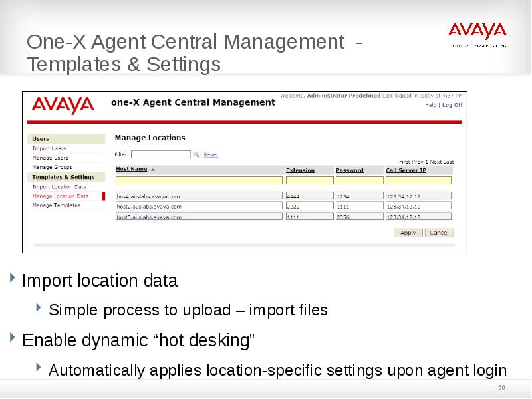Click extension field containing 4444

click(x=310, y=196)
